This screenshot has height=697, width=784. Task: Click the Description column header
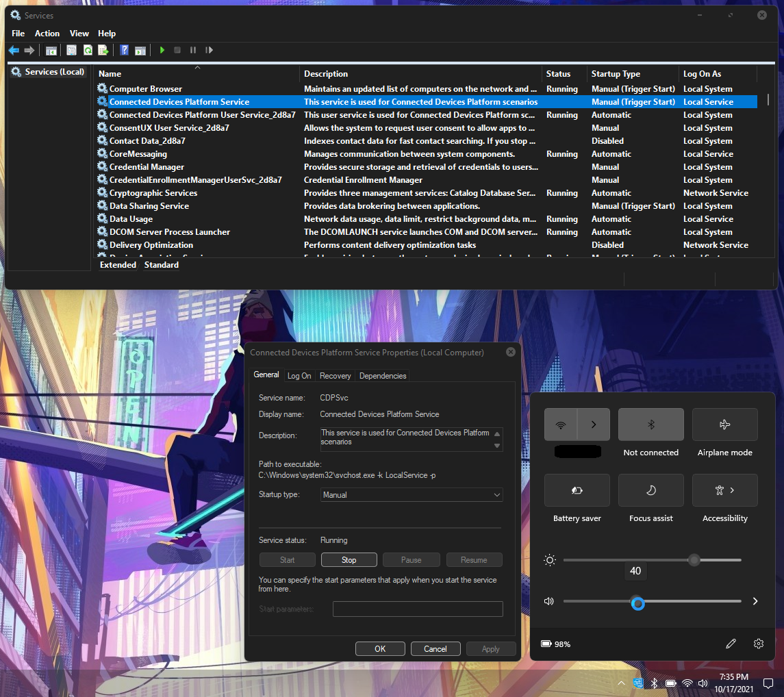(421, 73)
